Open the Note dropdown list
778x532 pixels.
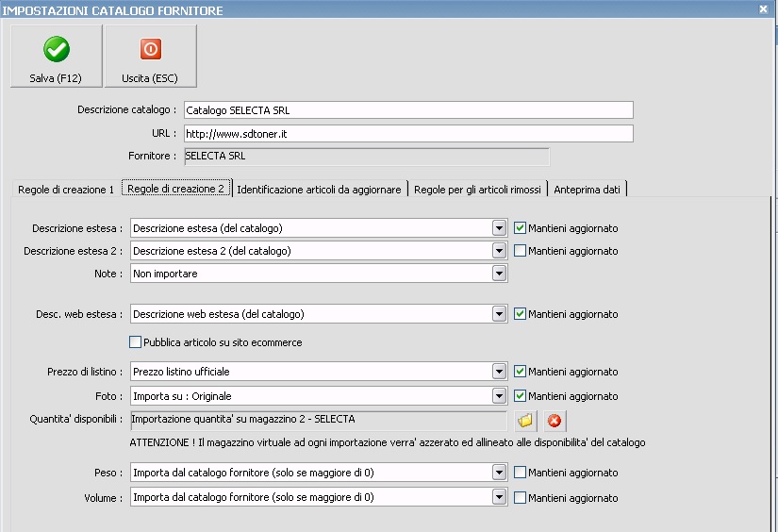click(x=499, y=273)
